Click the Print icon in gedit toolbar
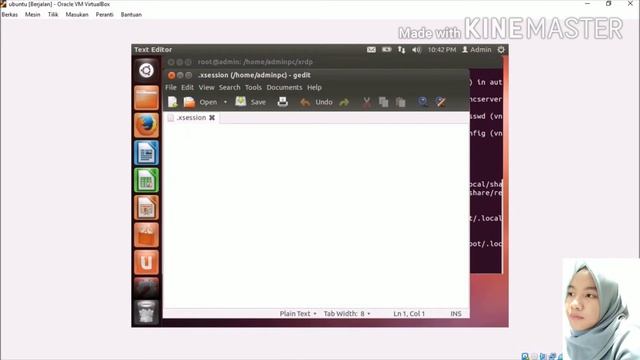This screenshot has height=360, width=640. pos(282,102)
